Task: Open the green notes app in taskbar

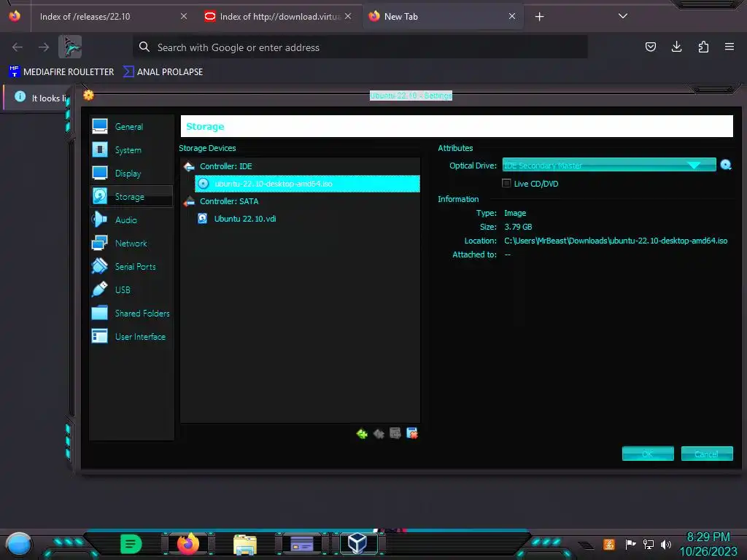Action: click(x=131, y=544)
